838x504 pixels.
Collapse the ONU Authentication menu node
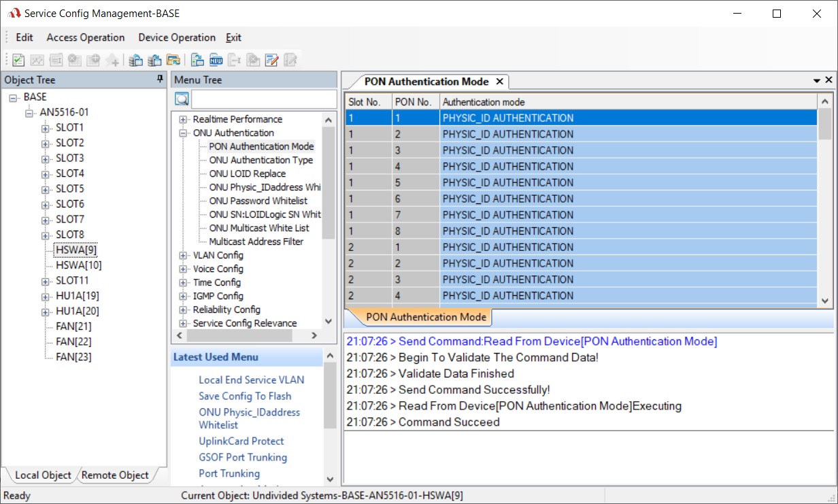pyautogui.click(x=183, y=133)
